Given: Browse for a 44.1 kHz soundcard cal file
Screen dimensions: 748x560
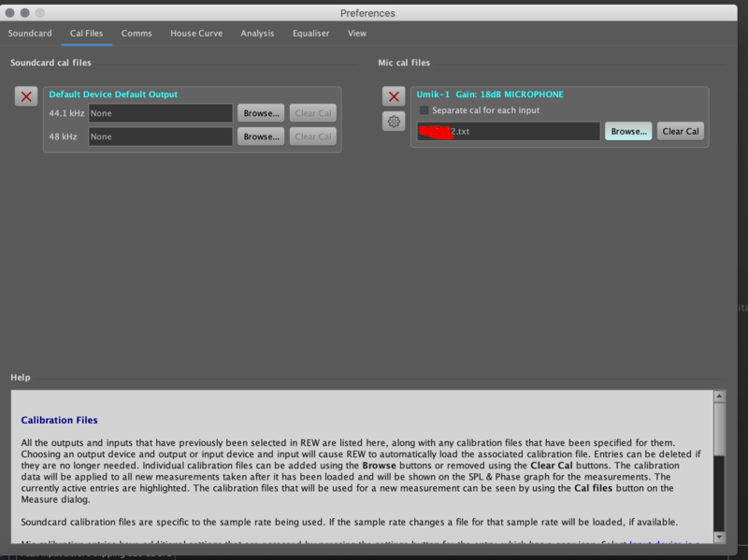Looking at the screenshot, I should tap(261, 113).
